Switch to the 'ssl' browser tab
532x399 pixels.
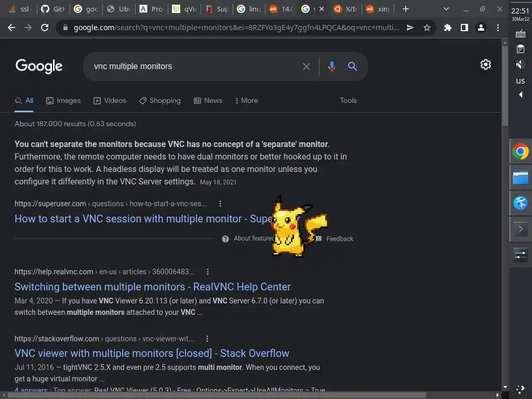pyautogui.click(x=20, y=9)
